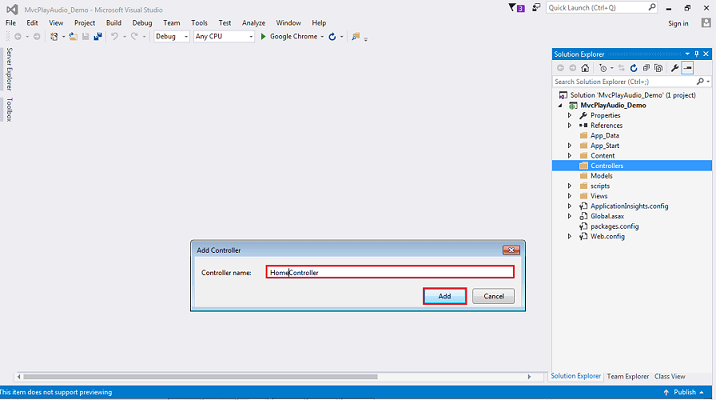
Task: Click the Quick Launch search box
Action: point(601,7)
